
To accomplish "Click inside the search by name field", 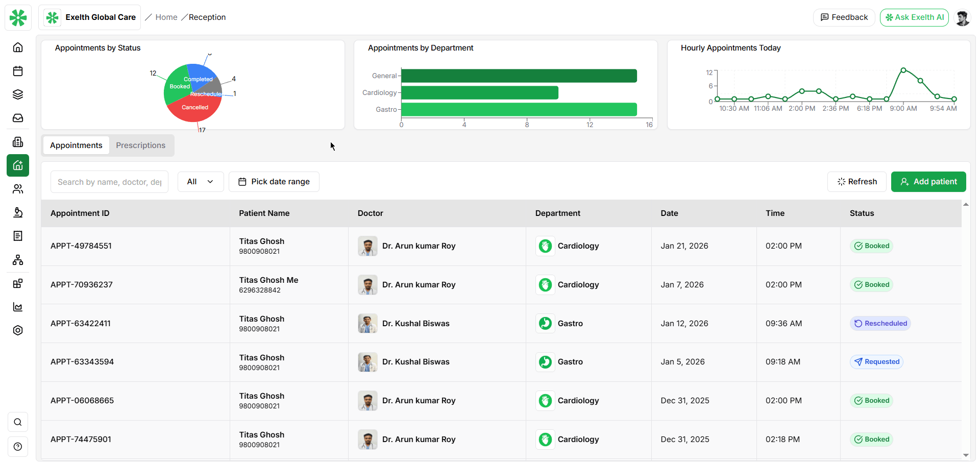I will (109, 181).
